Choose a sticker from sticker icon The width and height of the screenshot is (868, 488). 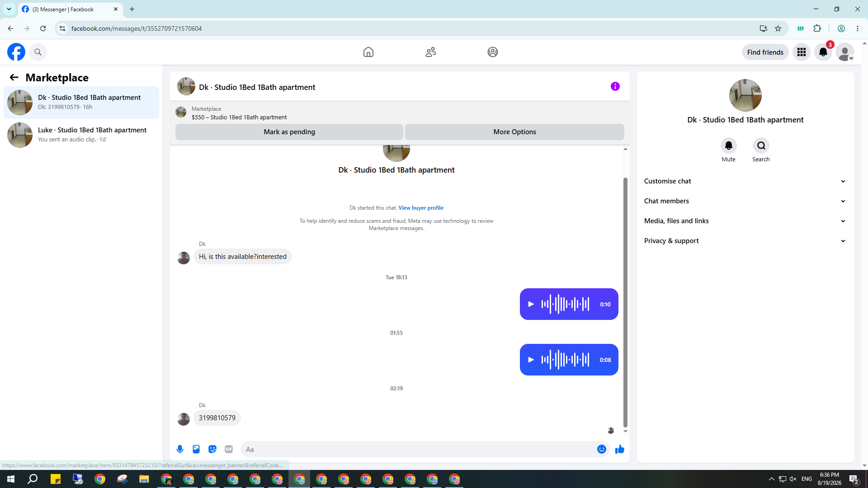pyautogui.click(x=212, y=449)
